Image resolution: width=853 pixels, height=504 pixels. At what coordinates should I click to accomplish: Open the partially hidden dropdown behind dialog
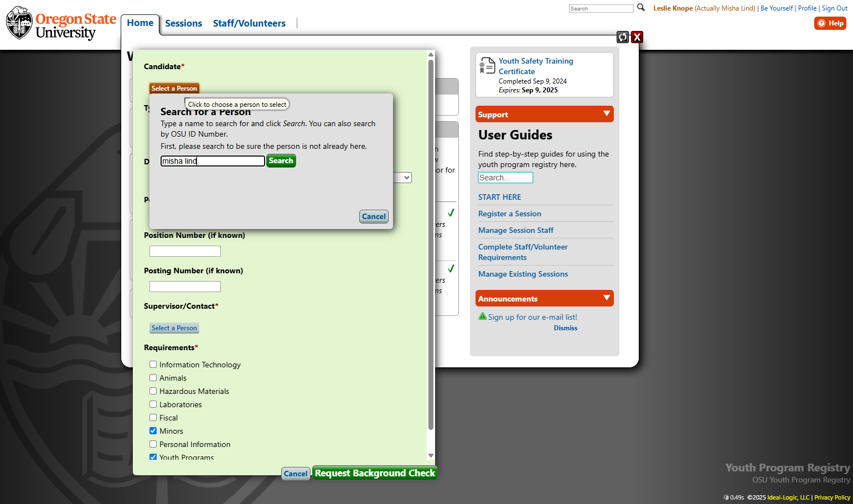pyautogui.click(x=402, y=178)
